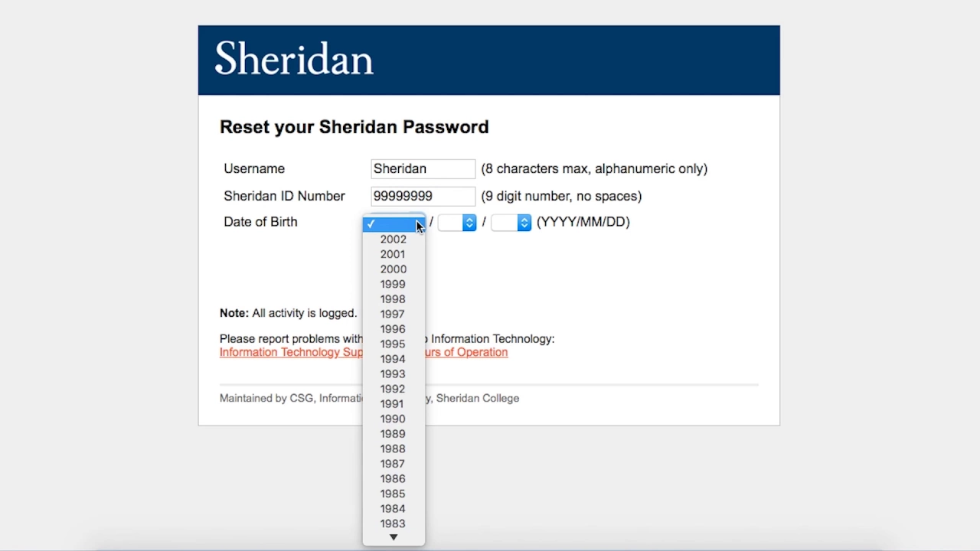
Task: Select year 1996 option
Action: coord(394,329)
